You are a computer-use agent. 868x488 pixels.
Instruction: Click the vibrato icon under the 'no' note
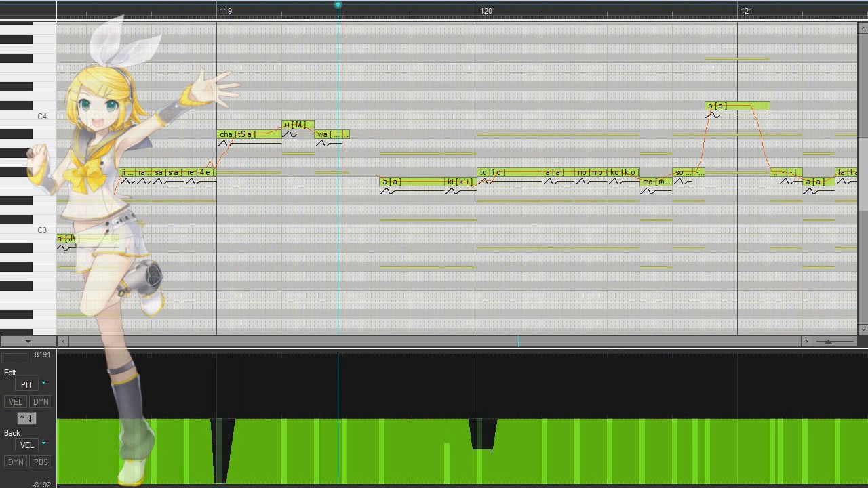(x=583, y=182)
